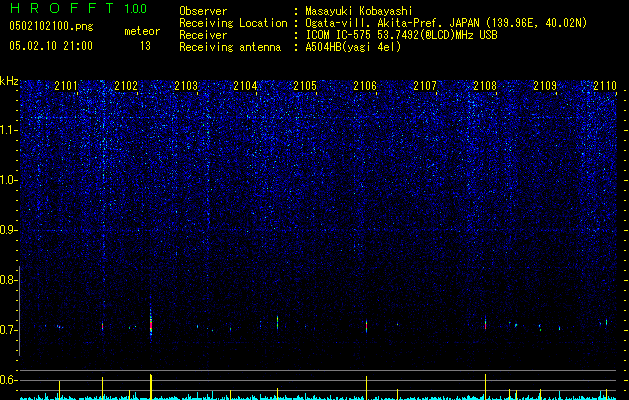Click the 0.7 kHz axis label
Viewport: 629px width, 400px height.
click(x=8, y=330)
